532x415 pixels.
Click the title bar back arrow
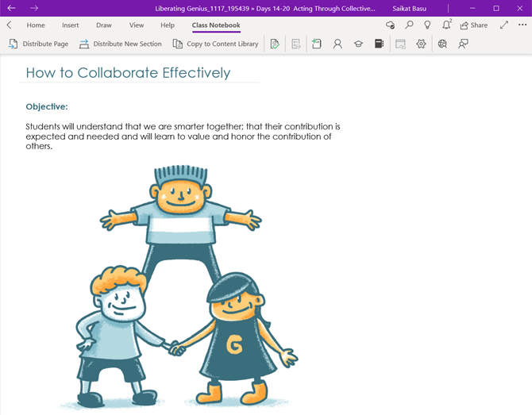[11, 8]
